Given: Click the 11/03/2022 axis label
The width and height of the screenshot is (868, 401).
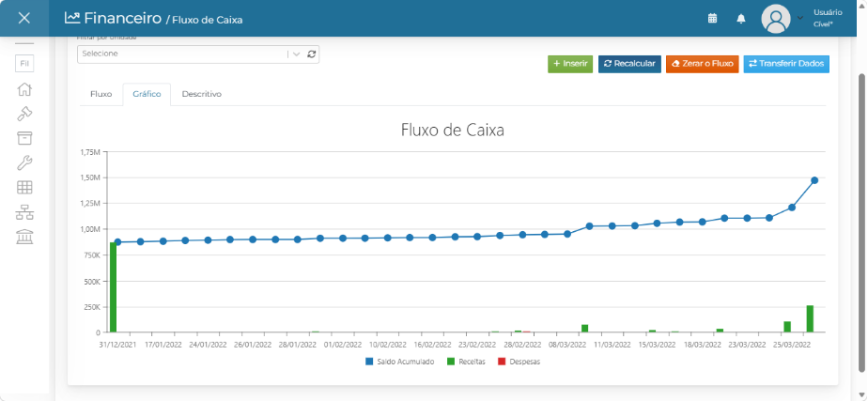Looking at the screenshot, I should (x=612, y=344).
